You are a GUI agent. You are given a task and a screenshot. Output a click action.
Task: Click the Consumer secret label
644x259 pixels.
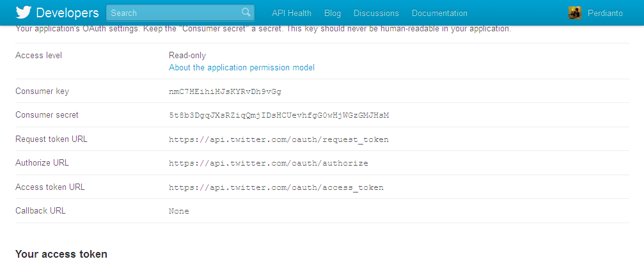click(x=47, y=115)
